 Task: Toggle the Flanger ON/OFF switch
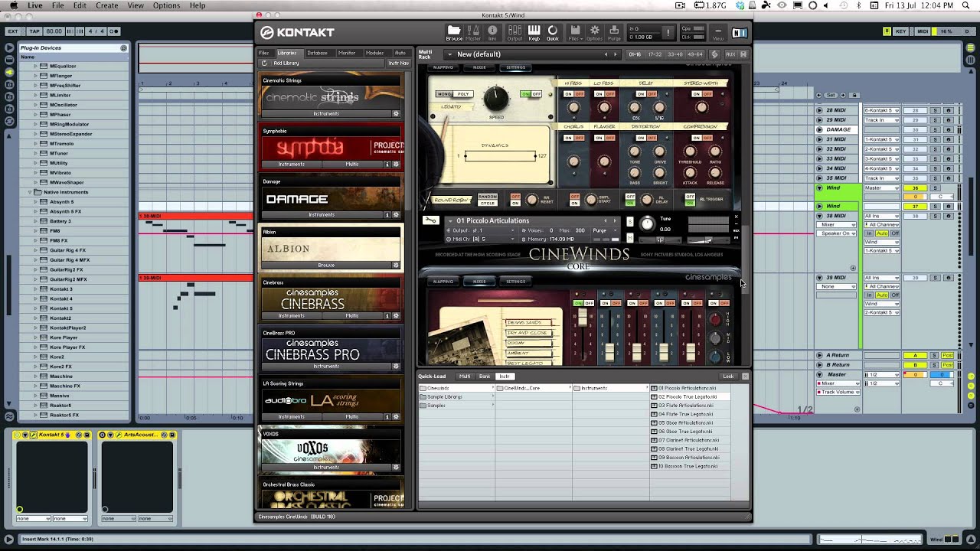pyautogui.click(x=603, y=138)
